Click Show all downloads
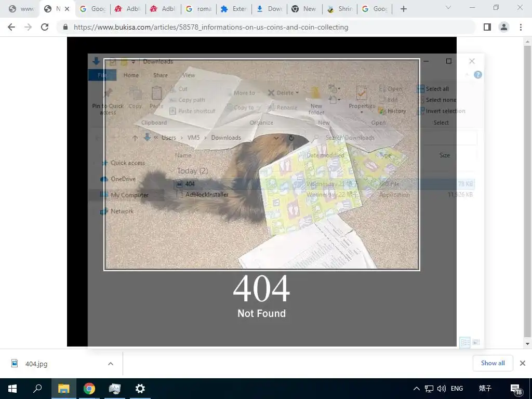 click(x=493, y=363)
